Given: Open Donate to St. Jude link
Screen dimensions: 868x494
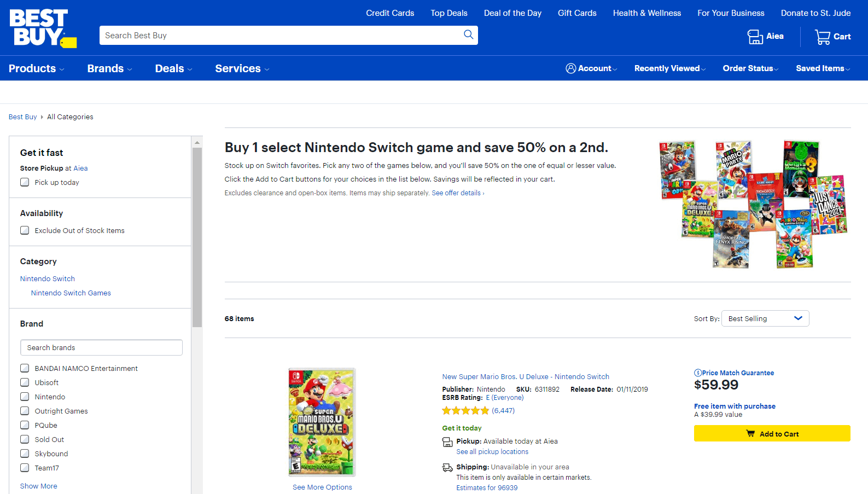Looking at the screenshot, I should click(x=815, y=13).
